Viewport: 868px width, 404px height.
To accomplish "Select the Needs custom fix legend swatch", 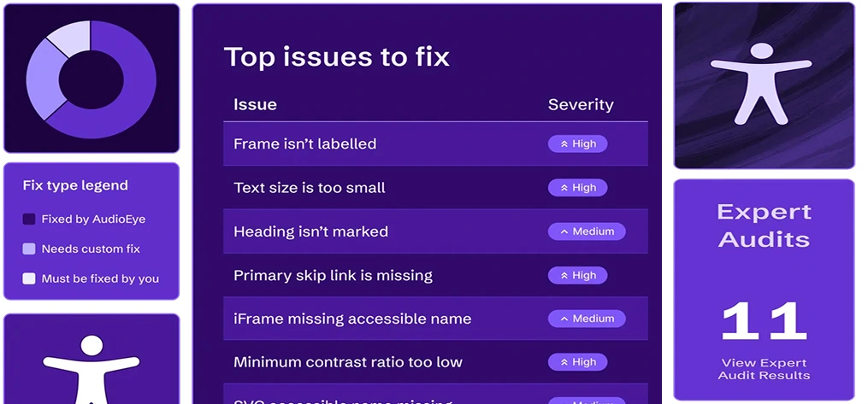I will click(x=29, y=249).
